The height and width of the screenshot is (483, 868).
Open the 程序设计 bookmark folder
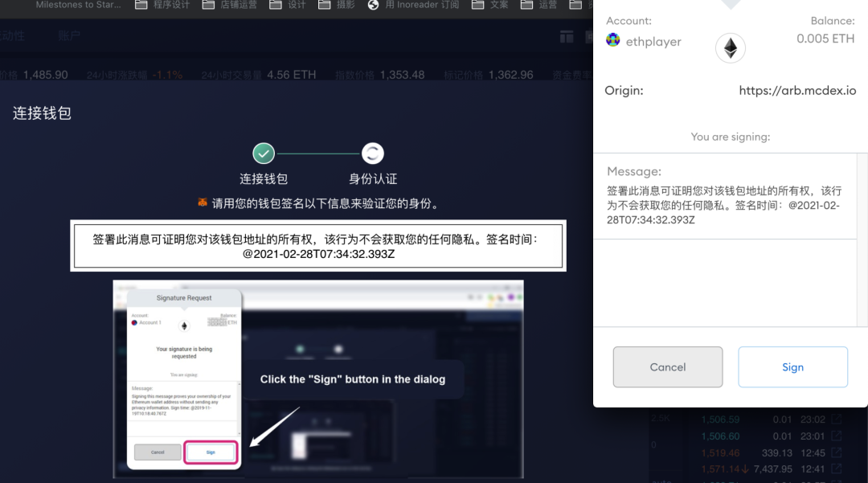point(163,5)
